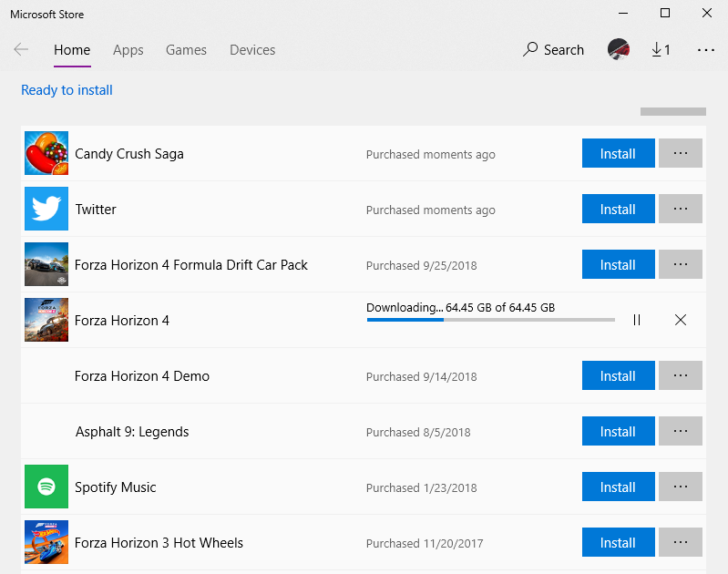Click the Candy Crush Saga title
Screen dimensions: 728x574
click(x=129, y=154)
